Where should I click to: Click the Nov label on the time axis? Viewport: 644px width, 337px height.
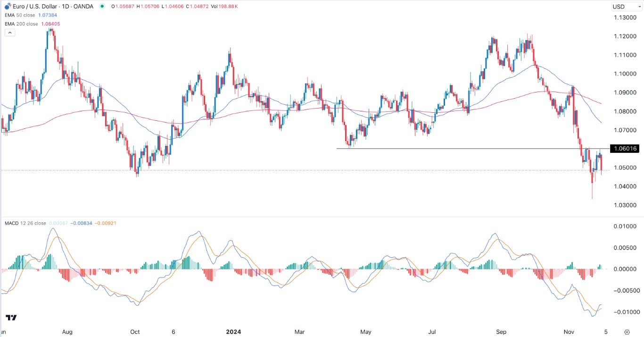[x=568, y=332]
